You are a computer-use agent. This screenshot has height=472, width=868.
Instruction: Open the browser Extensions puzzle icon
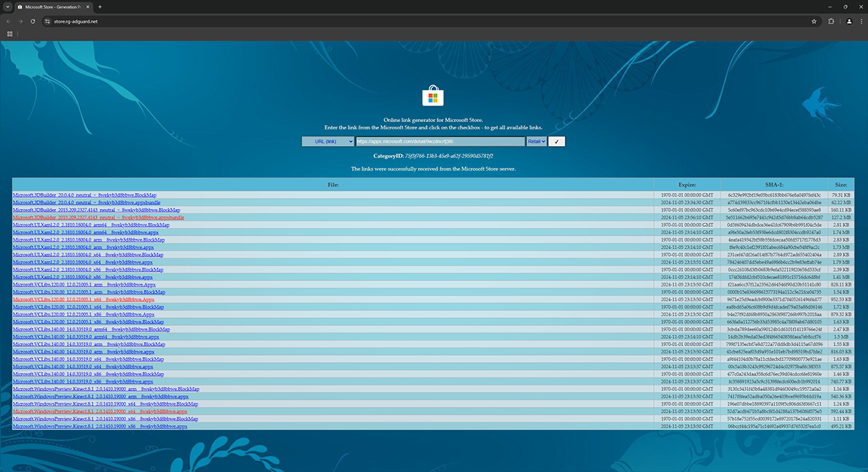831,21
